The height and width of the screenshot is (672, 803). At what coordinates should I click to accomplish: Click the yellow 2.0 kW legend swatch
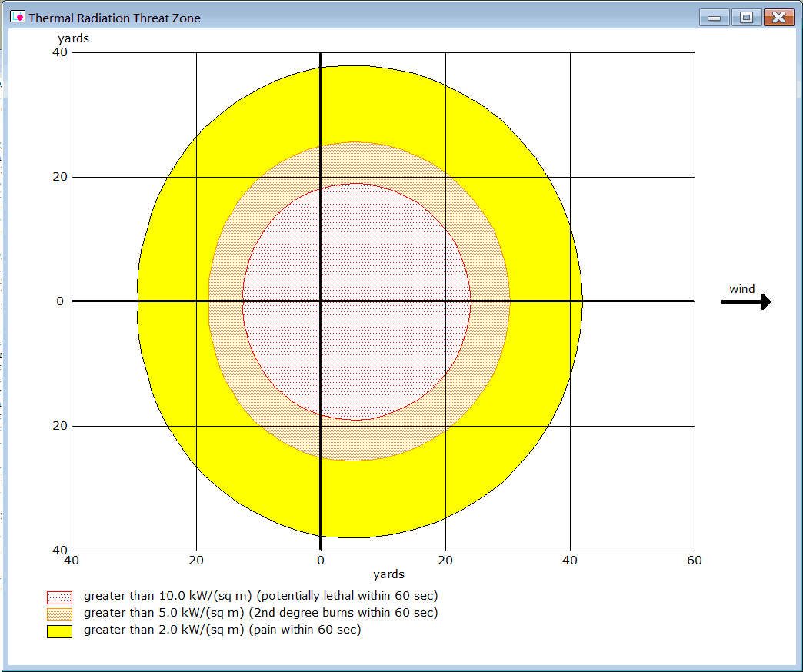coord(59,631)
